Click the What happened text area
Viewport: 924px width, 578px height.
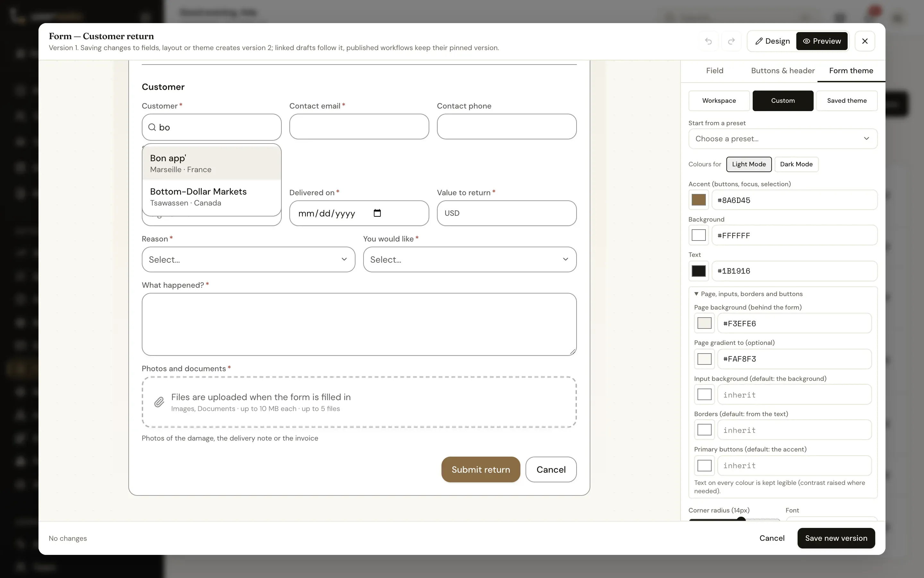(x=359, y=324)
